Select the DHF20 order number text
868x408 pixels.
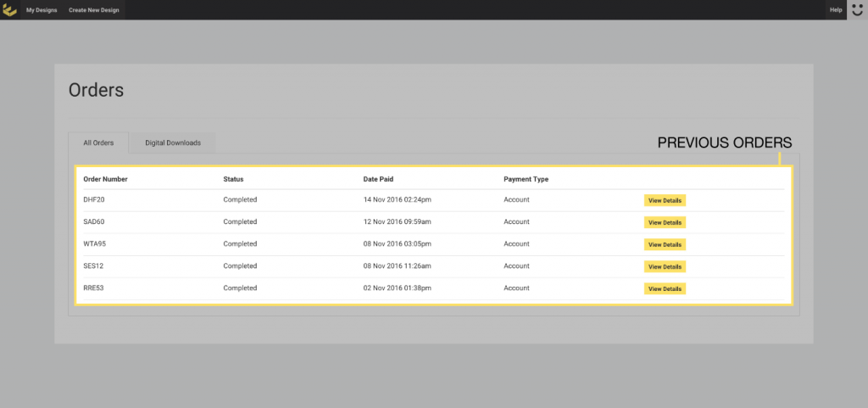click(93, 200)
